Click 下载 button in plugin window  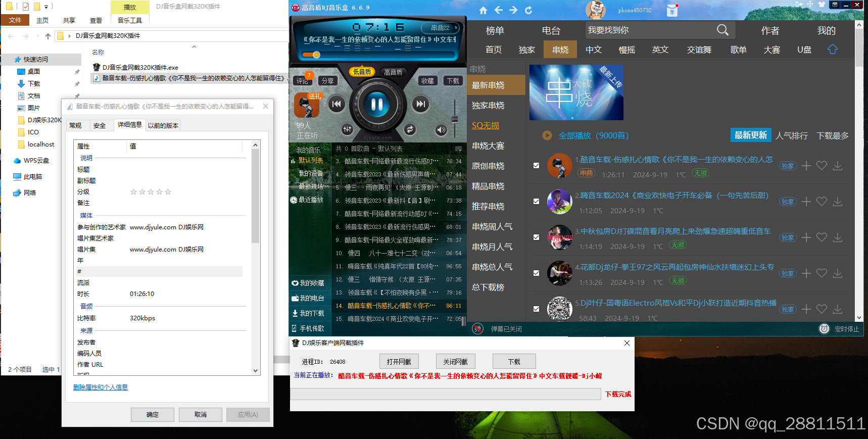514,362
